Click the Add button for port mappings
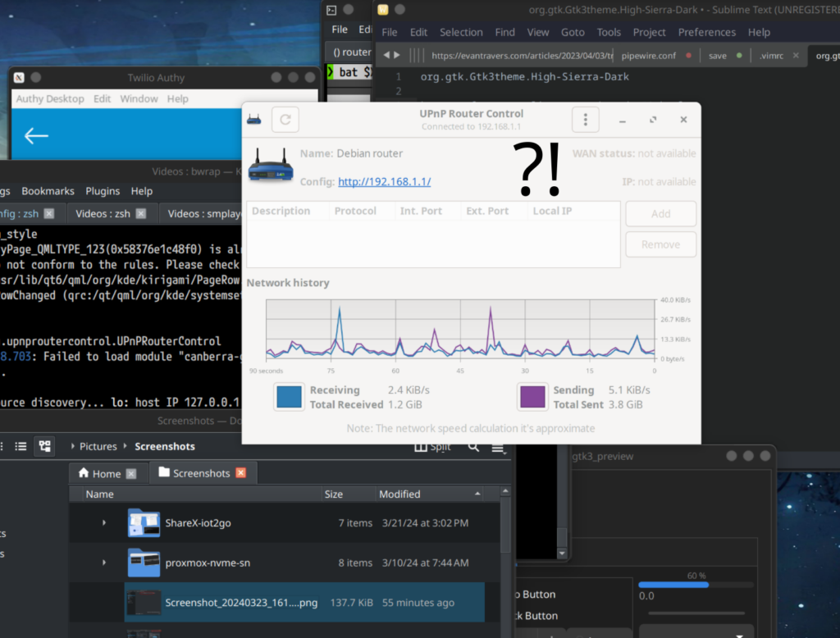 (x=660, y=214)
